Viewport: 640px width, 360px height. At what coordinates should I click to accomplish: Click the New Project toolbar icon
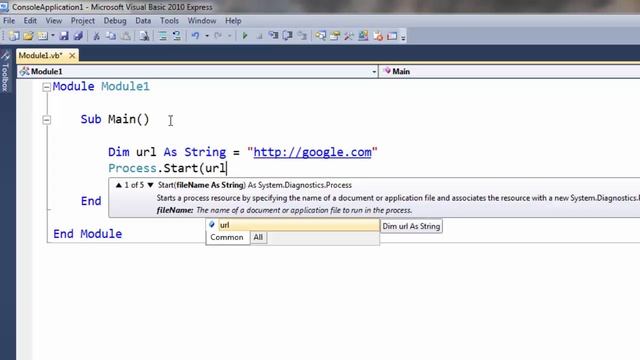pos(14,36)
